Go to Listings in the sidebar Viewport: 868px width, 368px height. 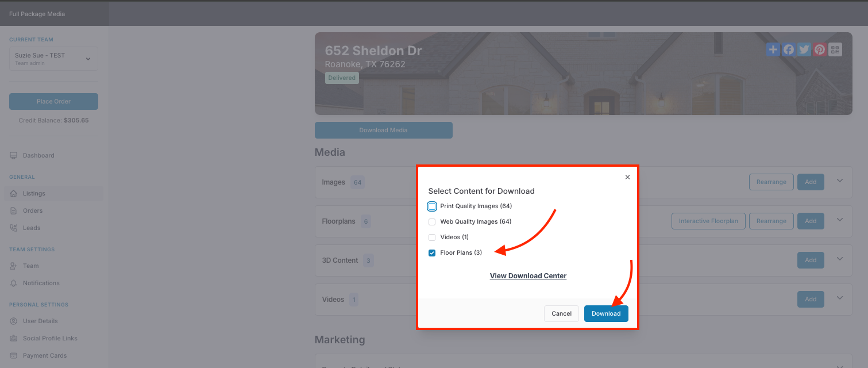pyautogui.click(x=53, y=193)
